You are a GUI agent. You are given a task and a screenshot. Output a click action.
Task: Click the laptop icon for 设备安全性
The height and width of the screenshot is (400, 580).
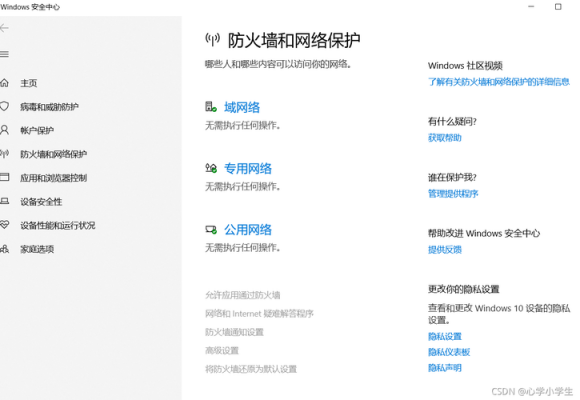4,201
